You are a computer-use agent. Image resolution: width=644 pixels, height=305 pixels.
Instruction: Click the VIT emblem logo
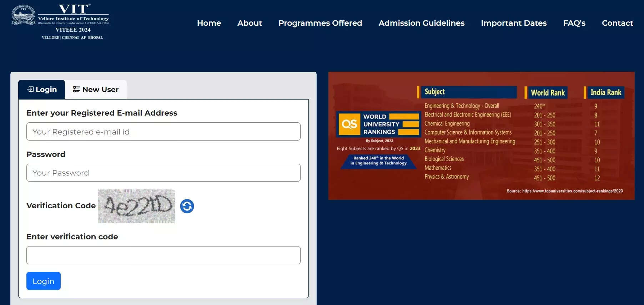pos(24,15)
